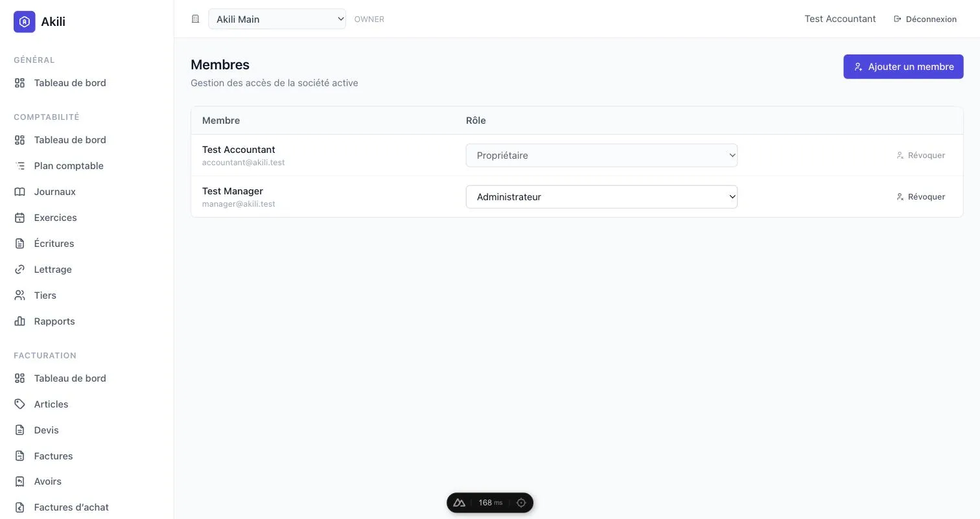Click the Déconnexion link
Screen dimensions: 980x519
[925, 19]
